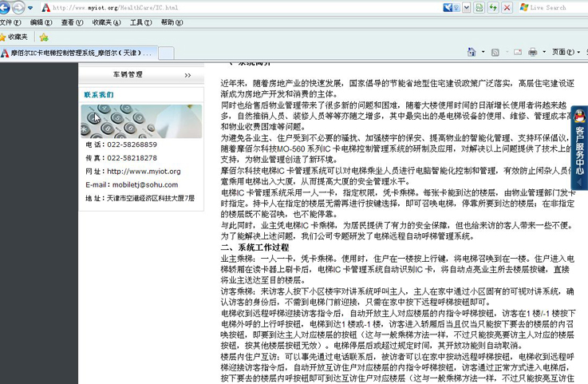Click the 二、系统工作过程 heading
This screenshot has height=384, width=588.
click(x=255, y=247)
